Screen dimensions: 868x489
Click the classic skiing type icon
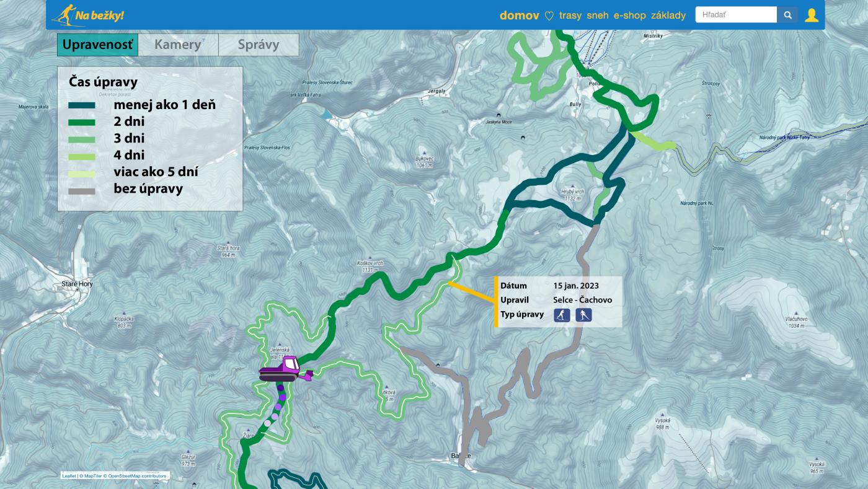tap(562, 315)
